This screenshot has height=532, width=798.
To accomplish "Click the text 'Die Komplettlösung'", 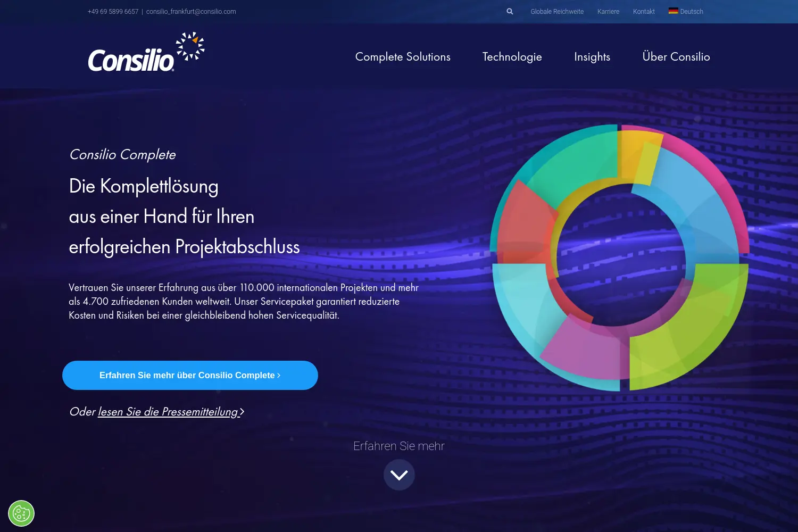I will pos(144,186).
